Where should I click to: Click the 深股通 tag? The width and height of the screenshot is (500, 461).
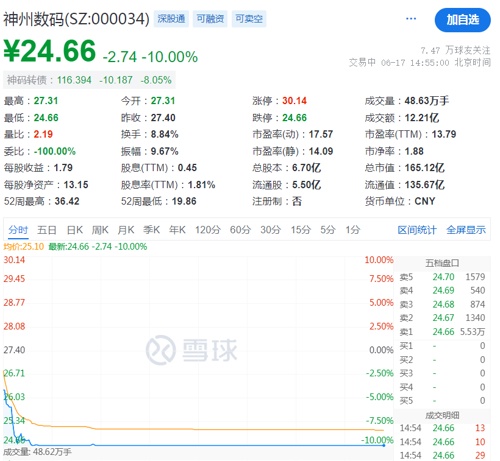171,19
